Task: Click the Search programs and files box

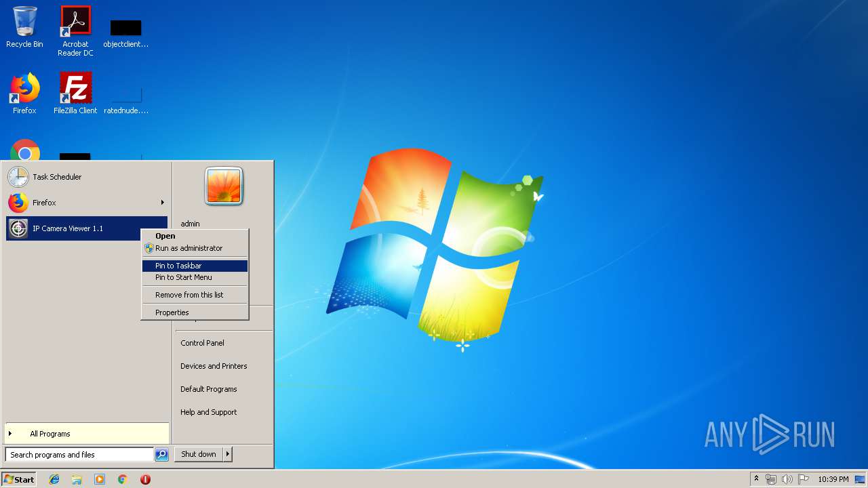Action: click(79, 455)
